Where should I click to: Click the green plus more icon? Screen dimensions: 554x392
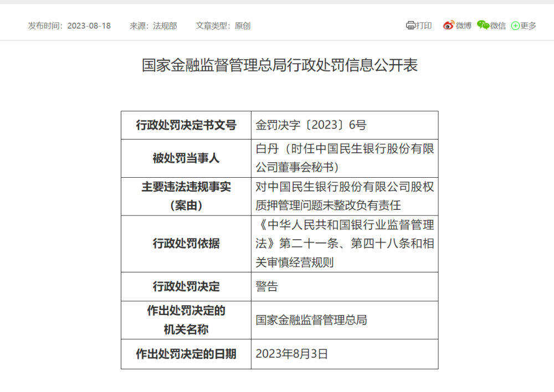[x=515, y=25]
